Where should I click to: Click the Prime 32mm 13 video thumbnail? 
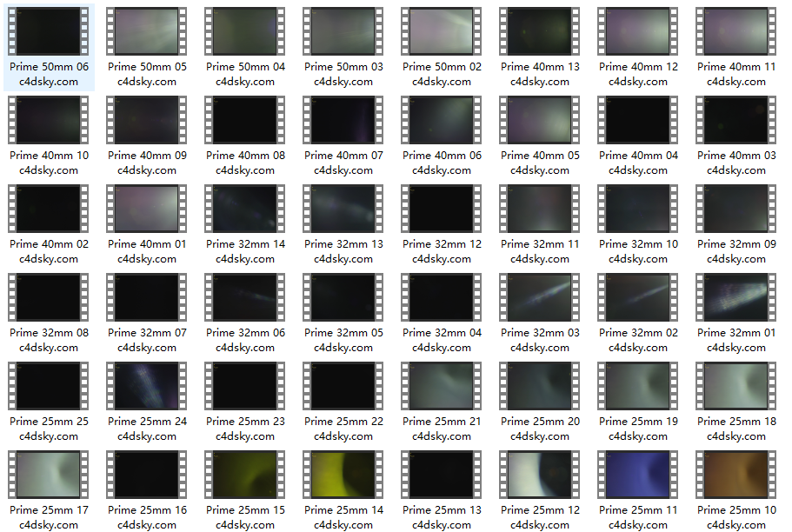coord(343,208)
